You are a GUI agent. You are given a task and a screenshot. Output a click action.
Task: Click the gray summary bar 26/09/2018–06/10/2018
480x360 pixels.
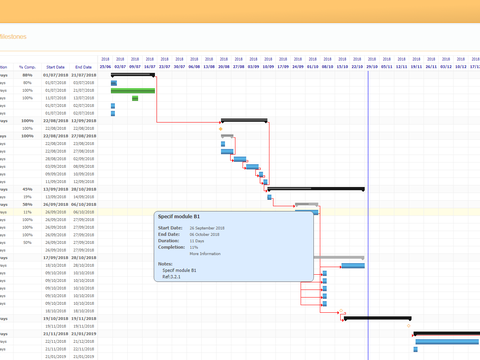[307, 204]
